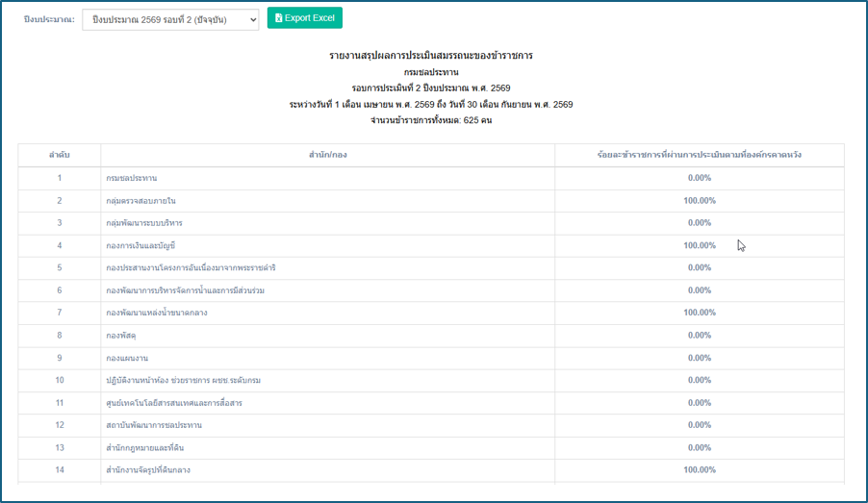Select the สถาบันพัฒนาการชลประทาน row
The image size is (868, 503).
431,425
